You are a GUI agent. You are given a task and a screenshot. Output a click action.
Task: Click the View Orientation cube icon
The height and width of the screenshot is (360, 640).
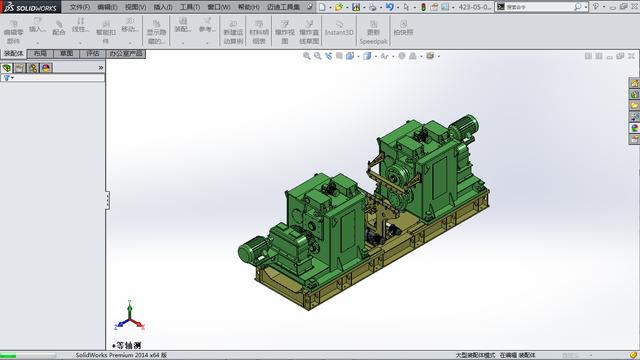tap(350, 56)
